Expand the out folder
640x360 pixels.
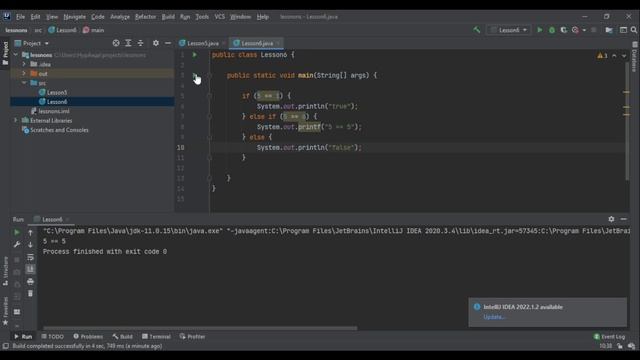[x=24, y=73]
